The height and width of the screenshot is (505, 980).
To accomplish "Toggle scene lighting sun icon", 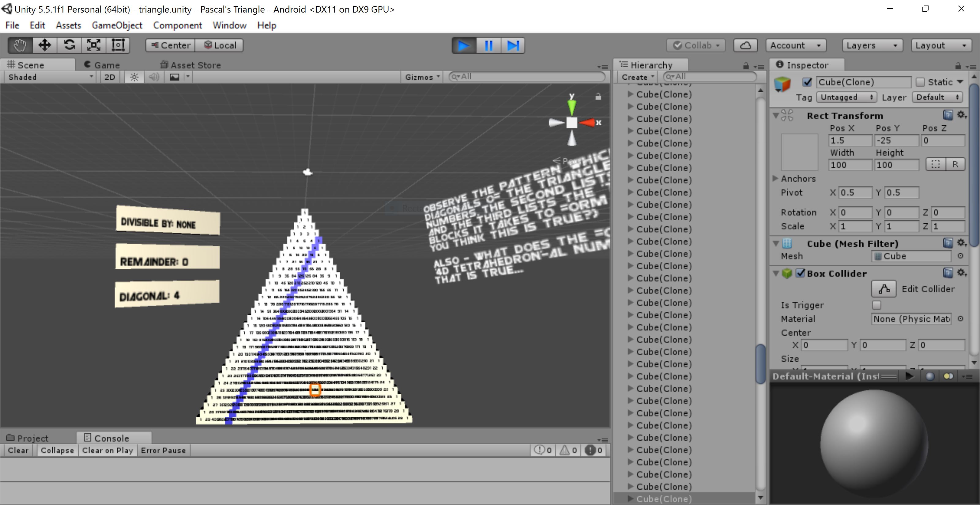I will 134,77.
